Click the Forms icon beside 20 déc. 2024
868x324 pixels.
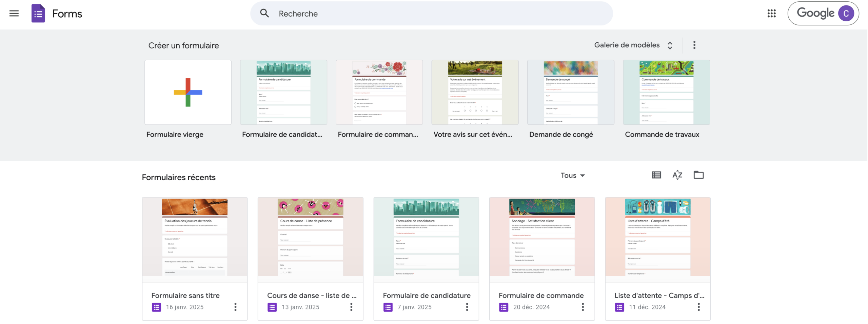(x=504, y=307)
